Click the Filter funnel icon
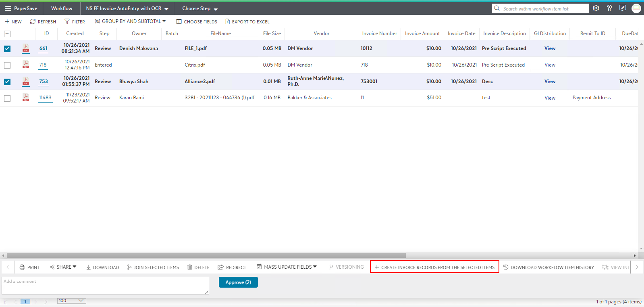This screenshot has width=644, height=307. click(x=67, y=22)
